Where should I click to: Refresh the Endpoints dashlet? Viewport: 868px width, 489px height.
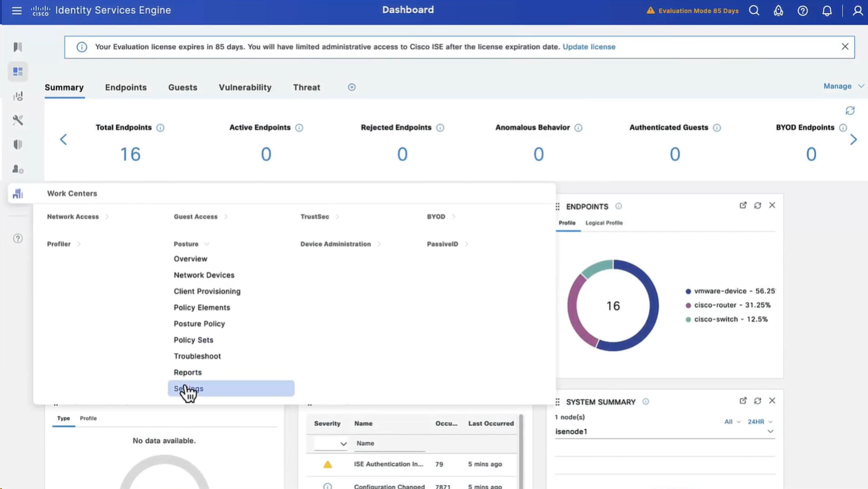click(758, 206)
